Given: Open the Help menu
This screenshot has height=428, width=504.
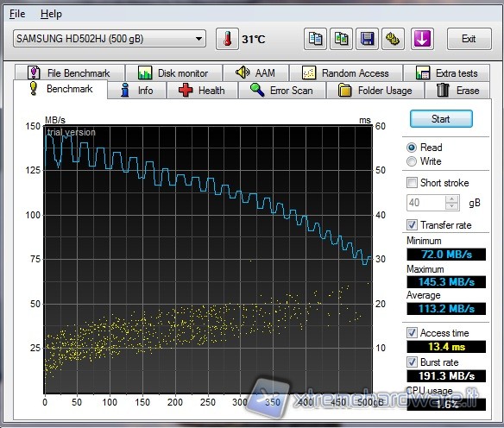Looking at the screenshot, I should point(51,14).
